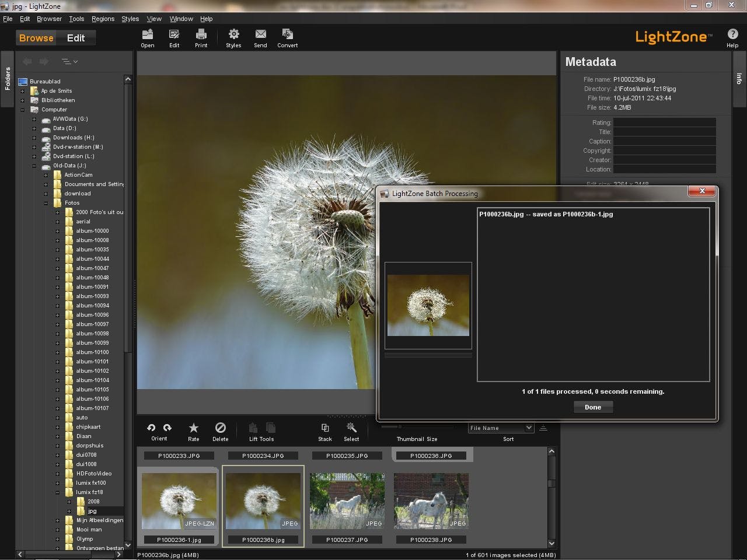Expand the album-10000 folder

[x=57, y=231]
